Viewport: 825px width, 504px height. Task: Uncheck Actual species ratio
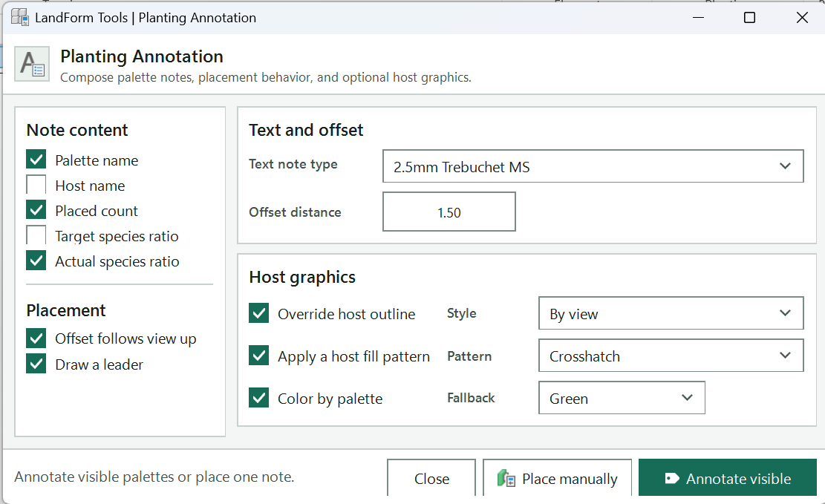tap(36, 261)
